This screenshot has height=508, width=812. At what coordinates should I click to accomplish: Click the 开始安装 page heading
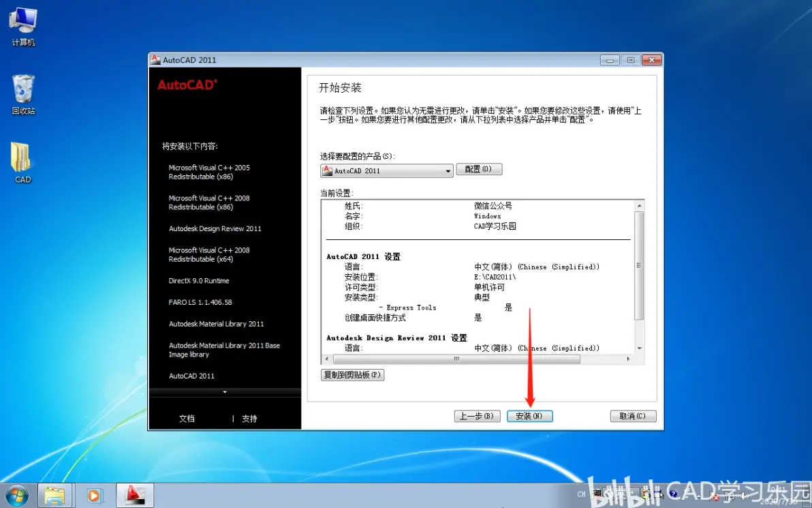[340, 87]
